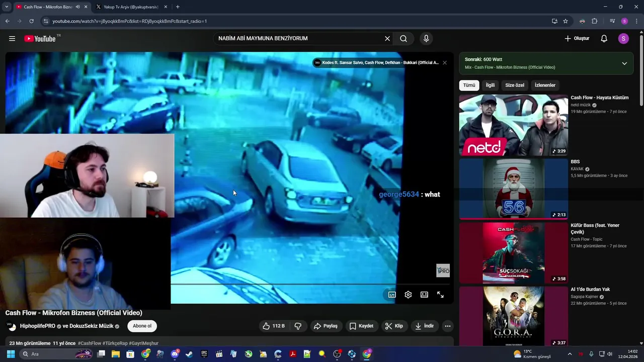Open the Windows Start menu

pyautogui.click(x=11, y=354)
